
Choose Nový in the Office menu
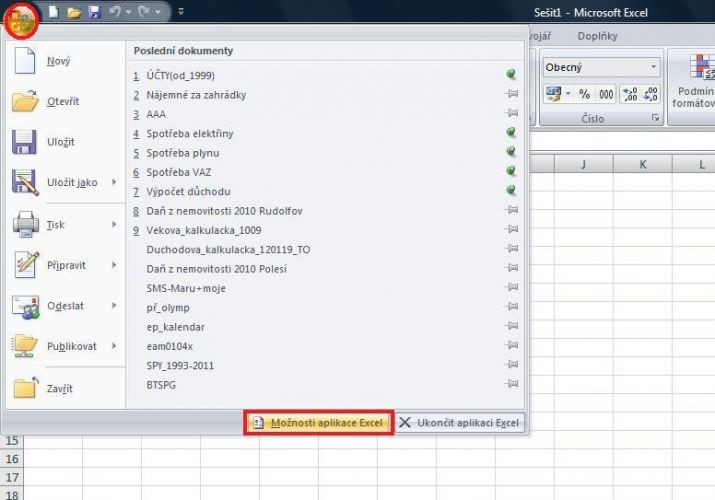[65, 61]
